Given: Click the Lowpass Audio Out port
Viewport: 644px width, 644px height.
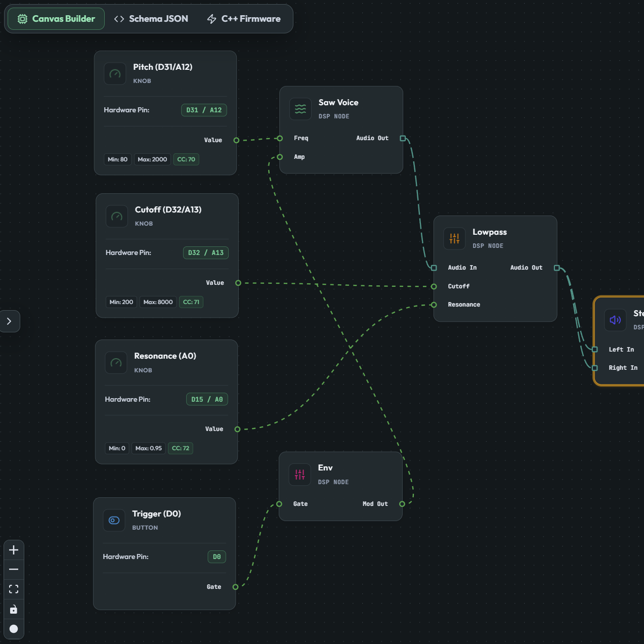Looking at the screenshot, I should [556, 268].
